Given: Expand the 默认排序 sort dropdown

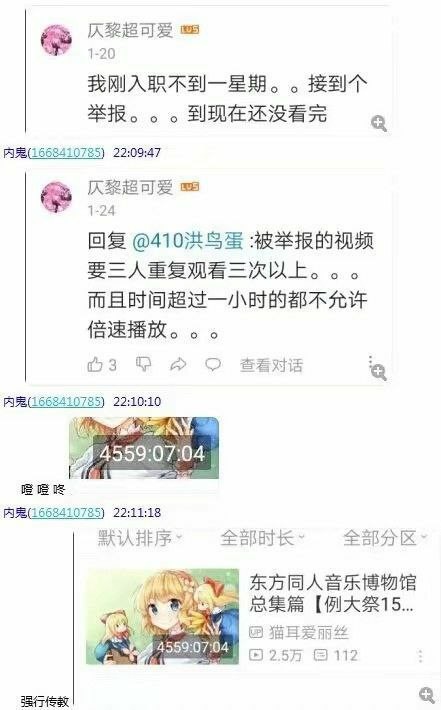Looking at the screenshot, I should coord(139,538).
